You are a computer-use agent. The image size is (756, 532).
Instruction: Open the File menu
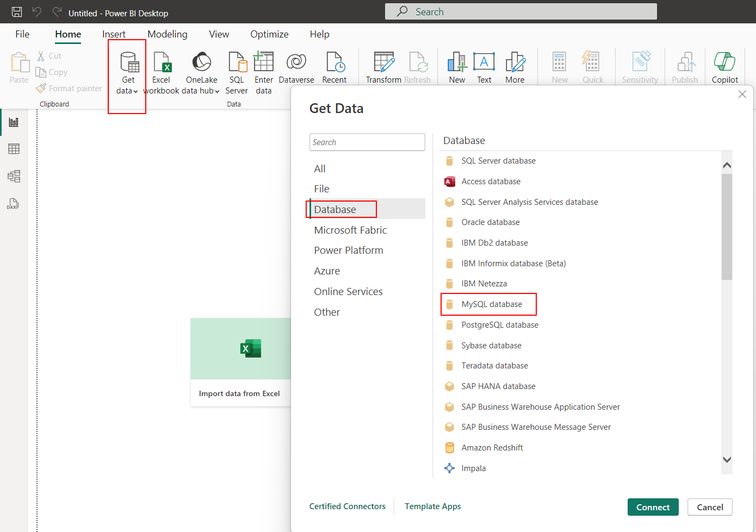(22, 34)
